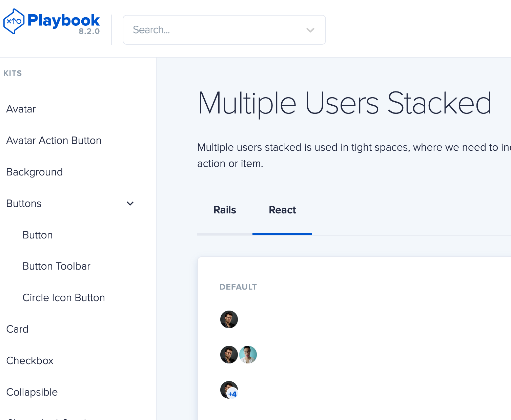Go to the Checkbox kit docs
Image resolution: width=511 pixels, height=420 pixels.
point(30,360)
